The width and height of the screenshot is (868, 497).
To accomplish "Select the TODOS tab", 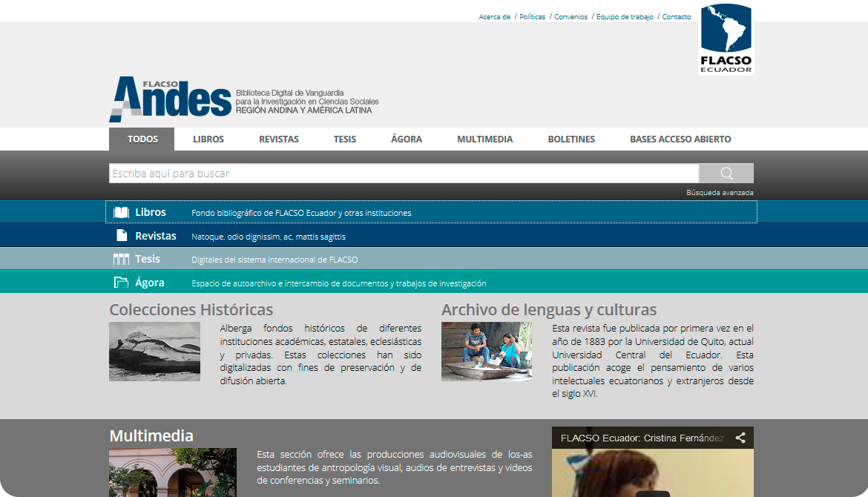I will 142,139.
